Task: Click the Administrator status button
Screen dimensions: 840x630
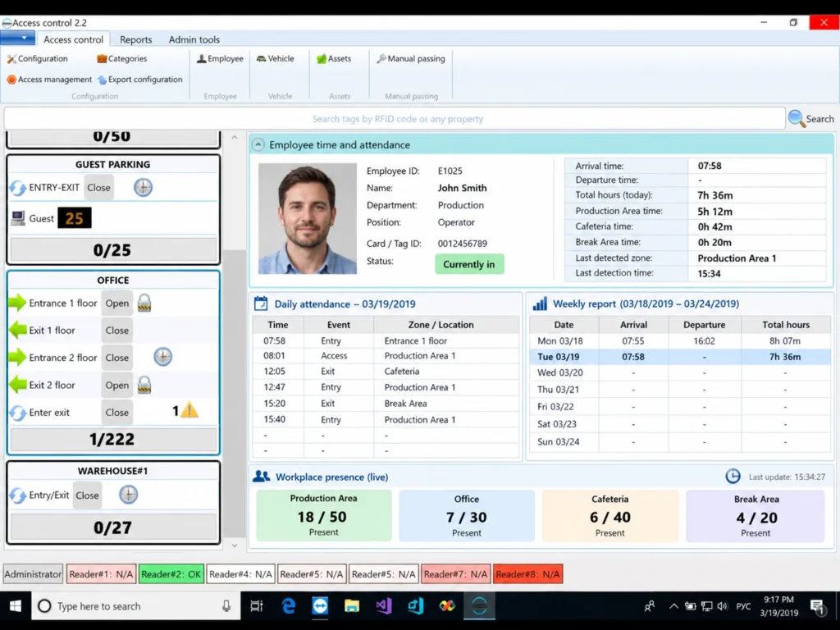Action: tap(33, 573)
